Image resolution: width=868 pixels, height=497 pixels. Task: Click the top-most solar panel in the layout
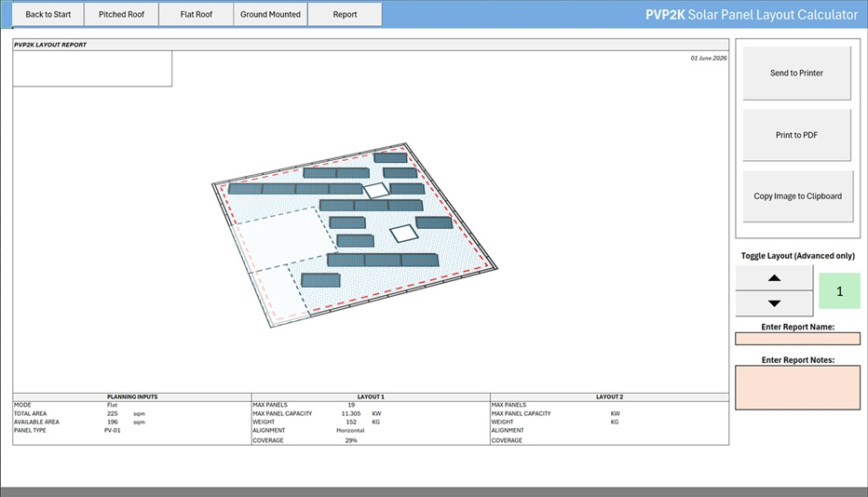pos(390,157)
